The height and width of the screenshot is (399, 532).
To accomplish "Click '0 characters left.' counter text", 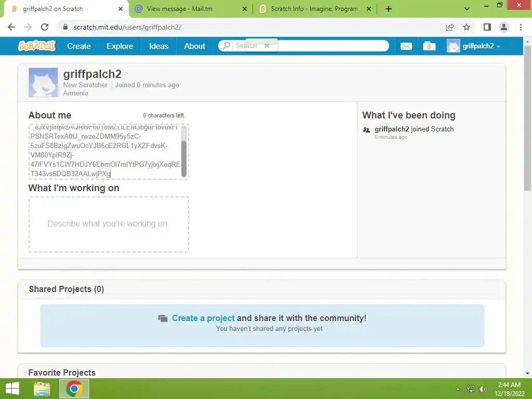I will coord(164,115).
